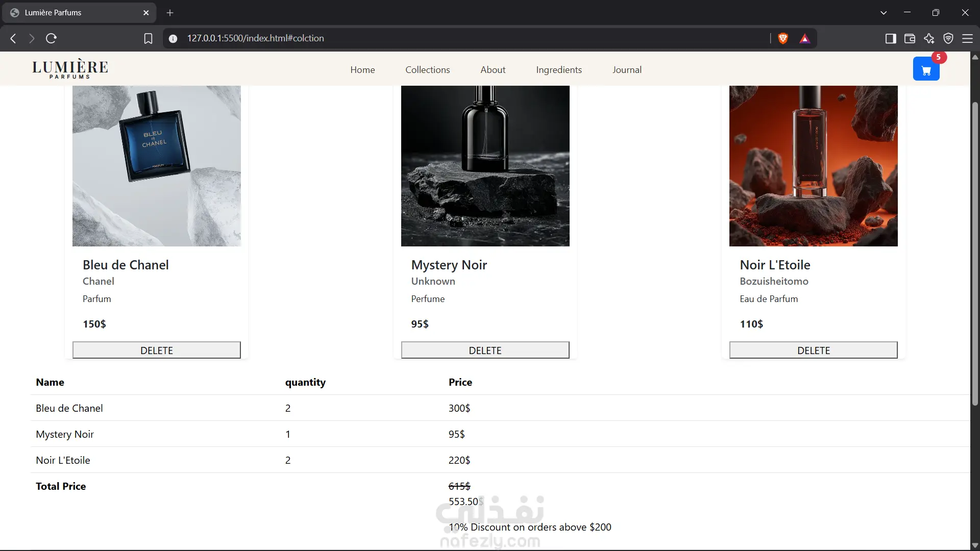This screenshot has width=980, height=551.
Task: Click the 10% Discount notice text
Action: click(530, 527)
